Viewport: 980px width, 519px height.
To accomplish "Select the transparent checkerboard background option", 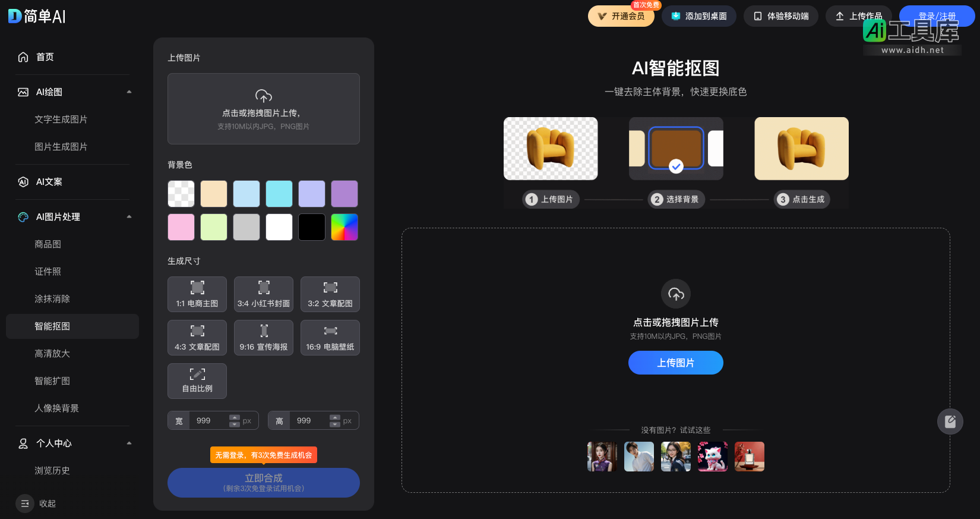I will (181, 194).
